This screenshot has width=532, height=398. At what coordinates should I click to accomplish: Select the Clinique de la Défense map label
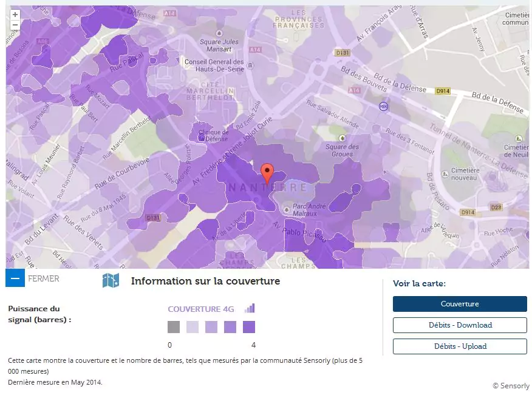tap(213, 135)
